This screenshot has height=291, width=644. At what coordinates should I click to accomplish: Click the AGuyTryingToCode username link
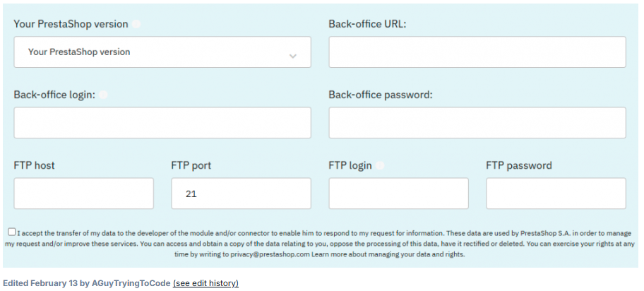(131, 283)
